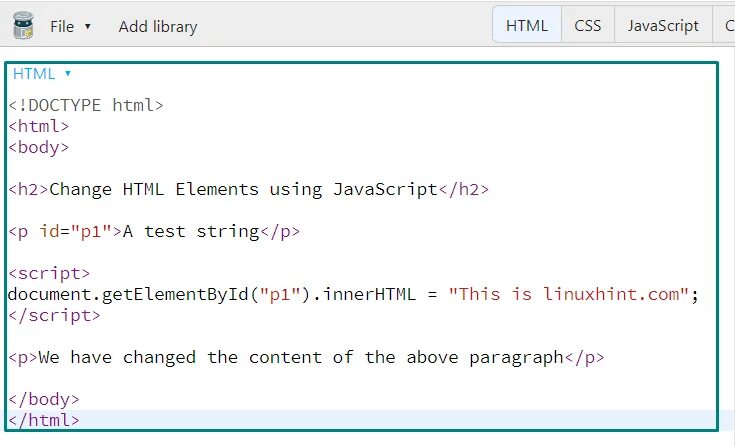Click the "We have changed" paragraph line
Viewport: 735px width, 446px height.
306,358
